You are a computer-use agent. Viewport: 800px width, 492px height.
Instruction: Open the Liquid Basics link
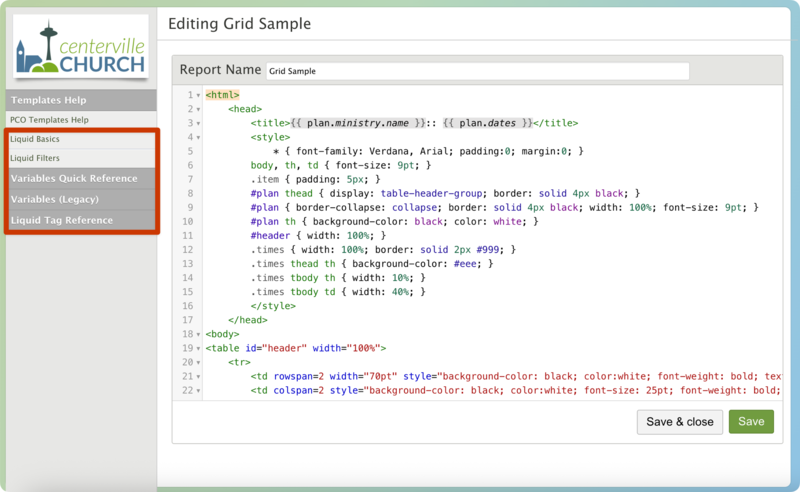point(35,139)
